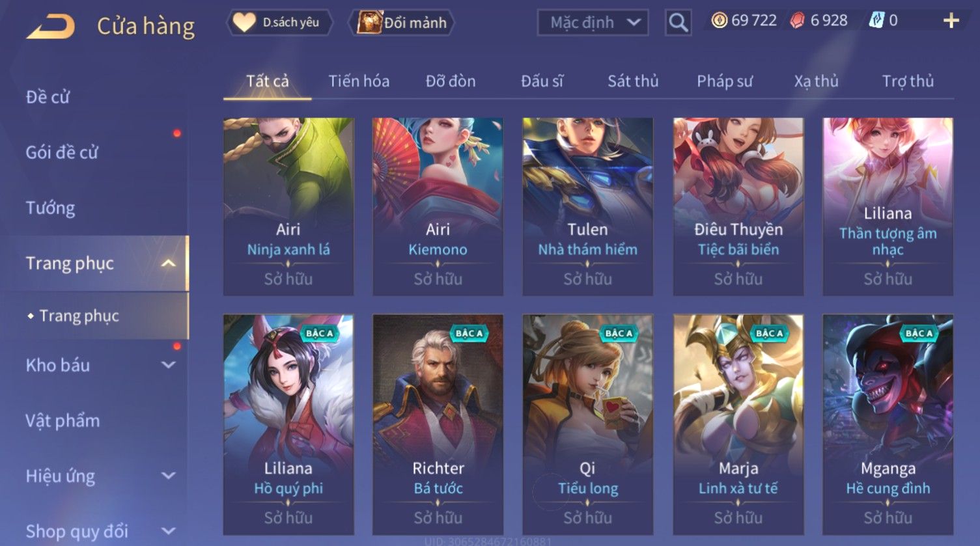Open Đổi mảnh fragment exchange icon

click(x=369, y=23)
